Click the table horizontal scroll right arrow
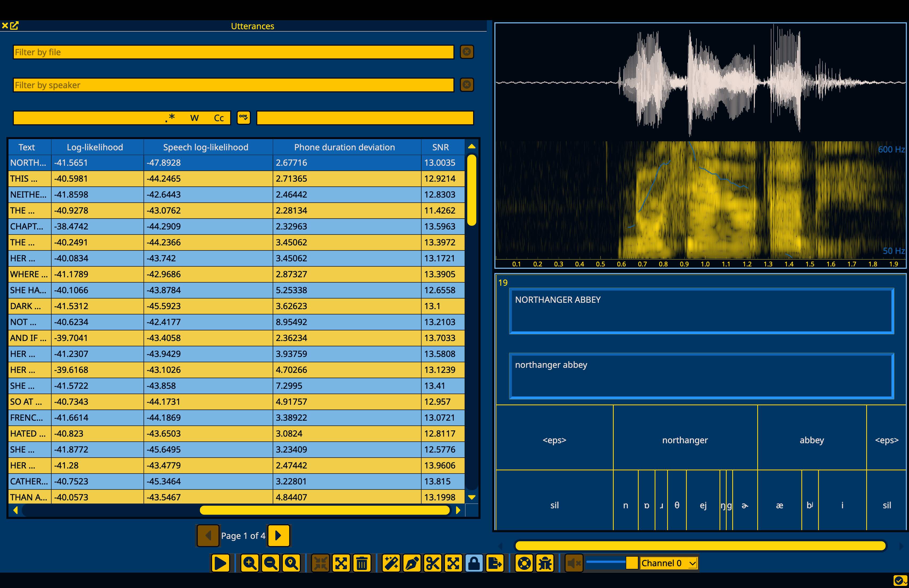This screenshot has width=909, height=588. [x=458, y=510]
